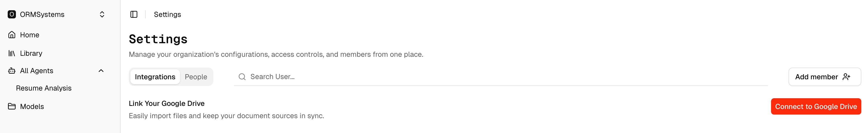Select Models in the sidebar

click(x=32, y=106)
